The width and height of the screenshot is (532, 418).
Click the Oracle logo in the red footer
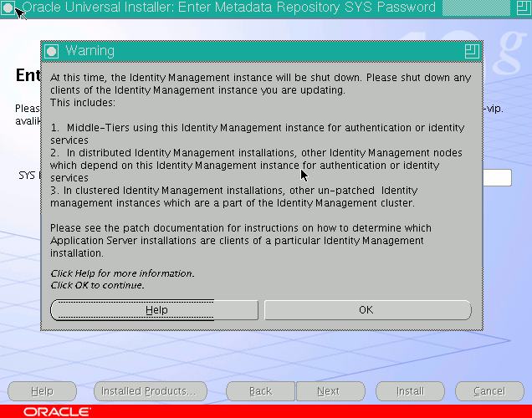(x=57, y=412)
